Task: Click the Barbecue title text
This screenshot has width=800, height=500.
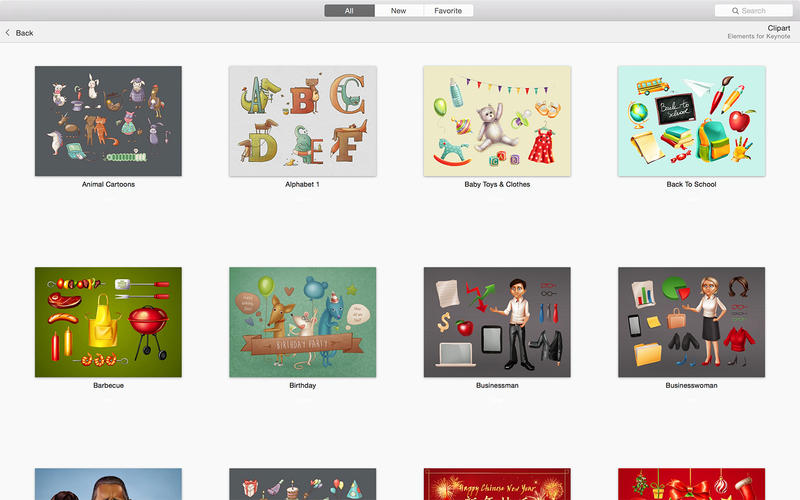Action: point(108,385)
